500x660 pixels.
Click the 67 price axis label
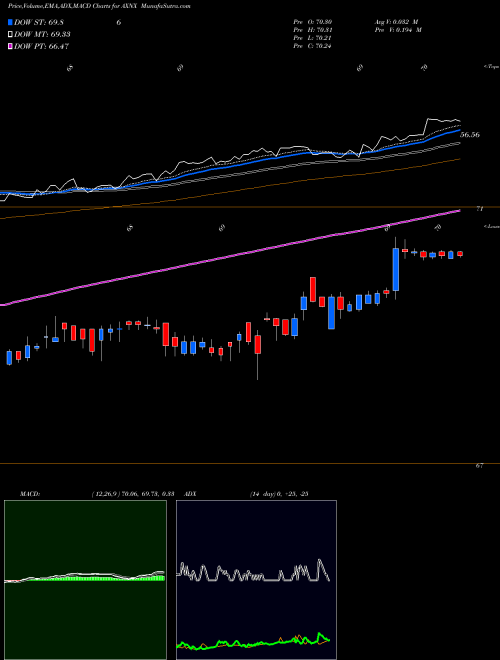479,466
